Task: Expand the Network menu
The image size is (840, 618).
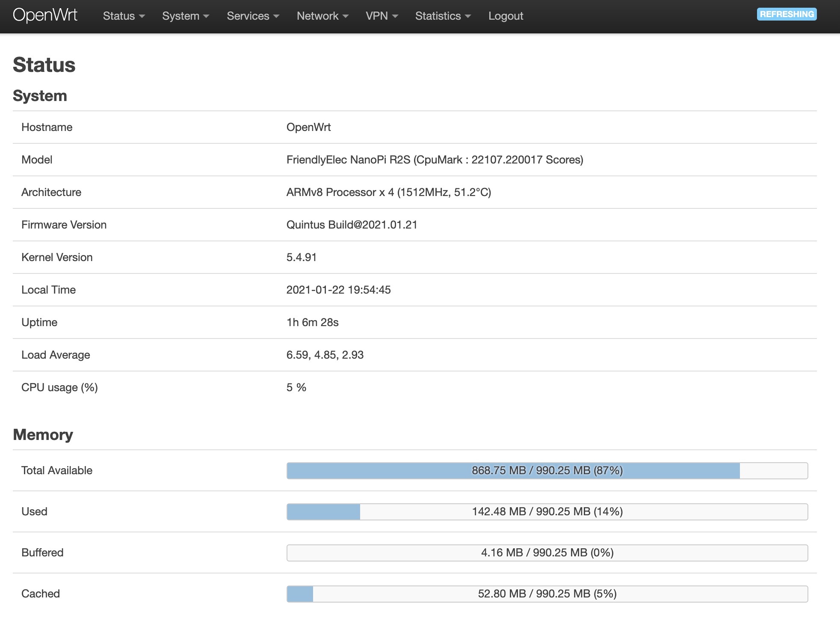Action: click(322, 16)
